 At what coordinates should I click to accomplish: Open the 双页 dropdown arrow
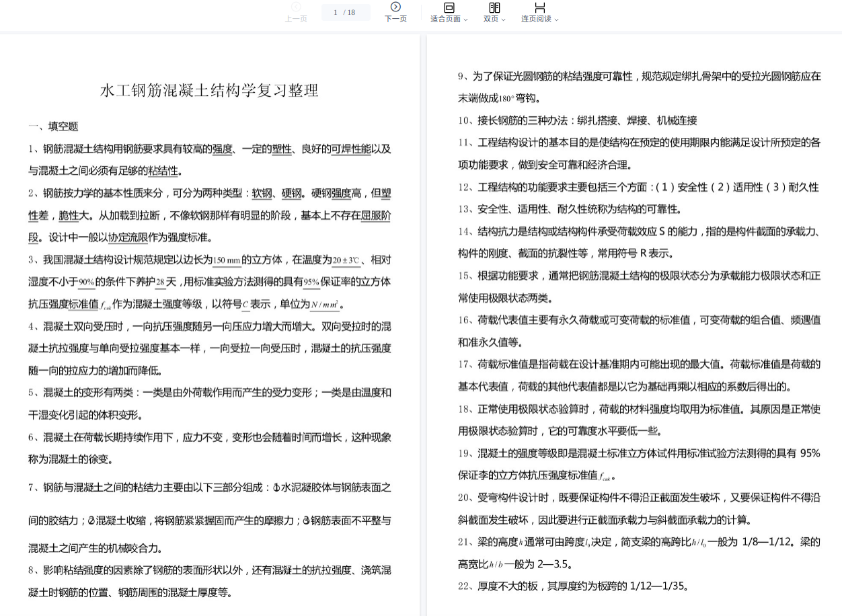point(503,20)
